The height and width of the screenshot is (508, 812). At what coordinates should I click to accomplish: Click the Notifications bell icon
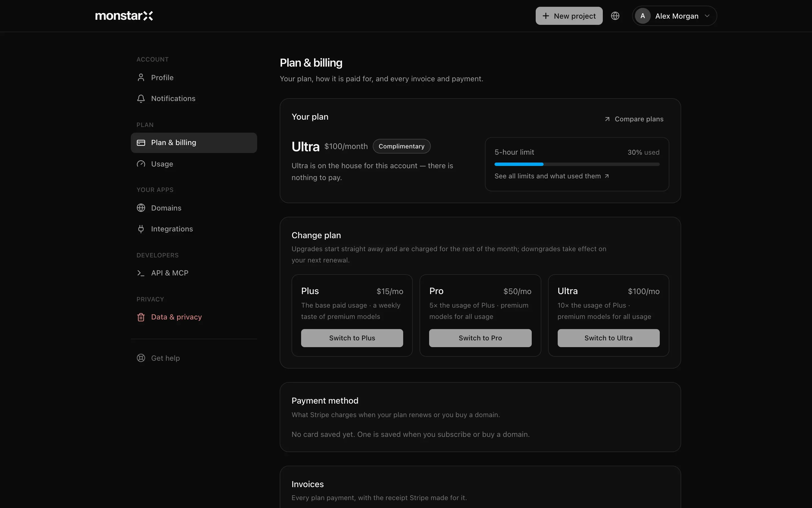[141, 98]
